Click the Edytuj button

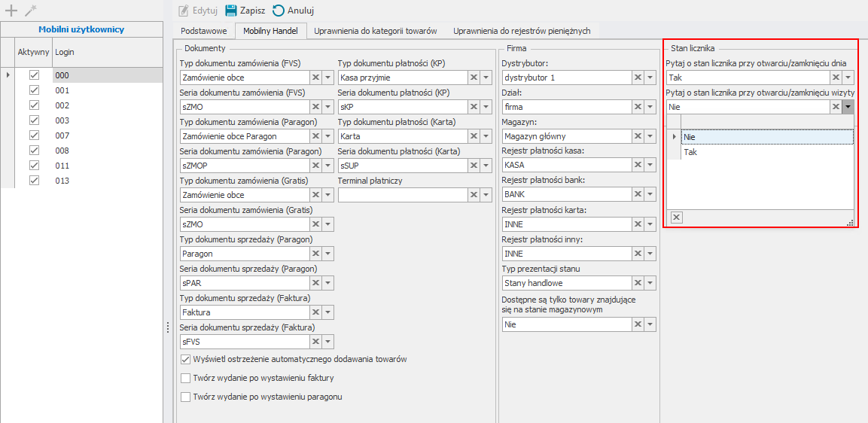tap(198, 11)
